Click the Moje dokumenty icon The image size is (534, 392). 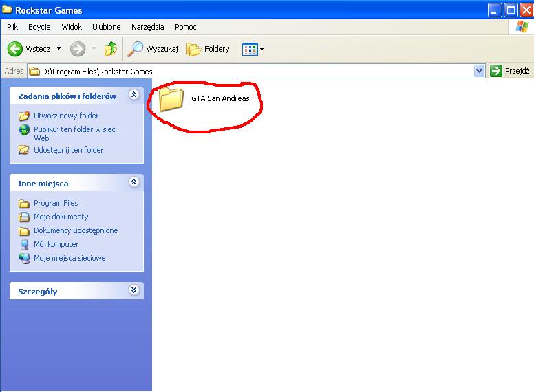point(24,217)
